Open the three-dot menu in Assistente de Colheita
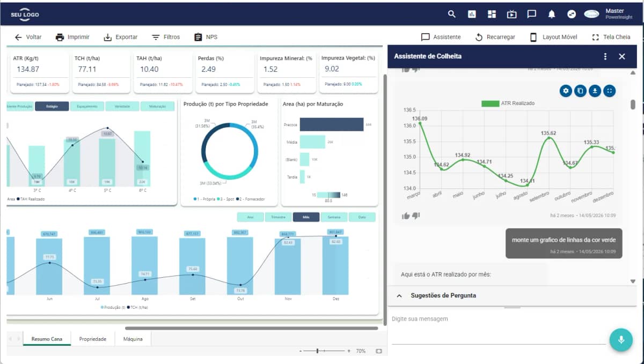Image resolution: width=644 pixels, height=364 pixels. pyautogui.click(x=605, y=56)
